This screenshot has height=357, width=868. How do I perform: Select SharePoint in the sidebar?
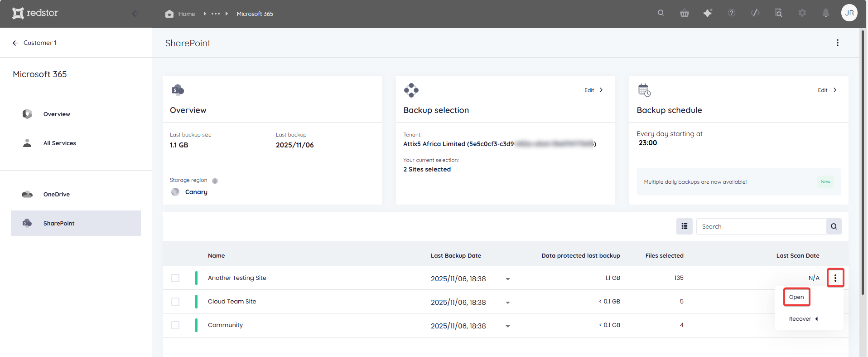pyautogui.click(x=76, y=223)
